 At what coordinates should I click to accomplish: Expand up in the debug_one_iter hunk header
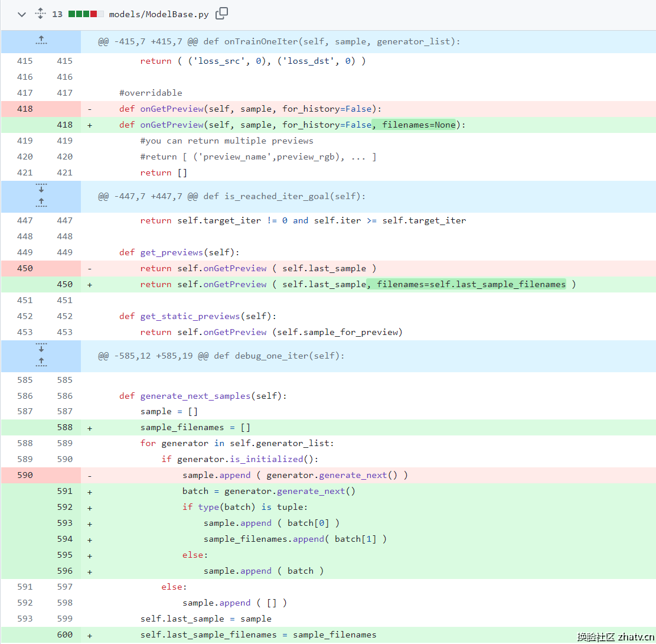(x=41, y=362)
